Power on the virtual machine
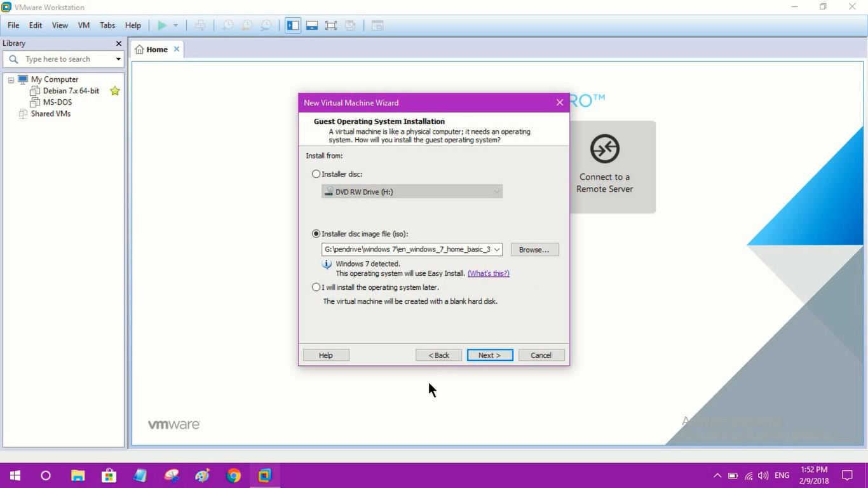Image resolution: width=868 pixels, height=488 pixels. 162,25
